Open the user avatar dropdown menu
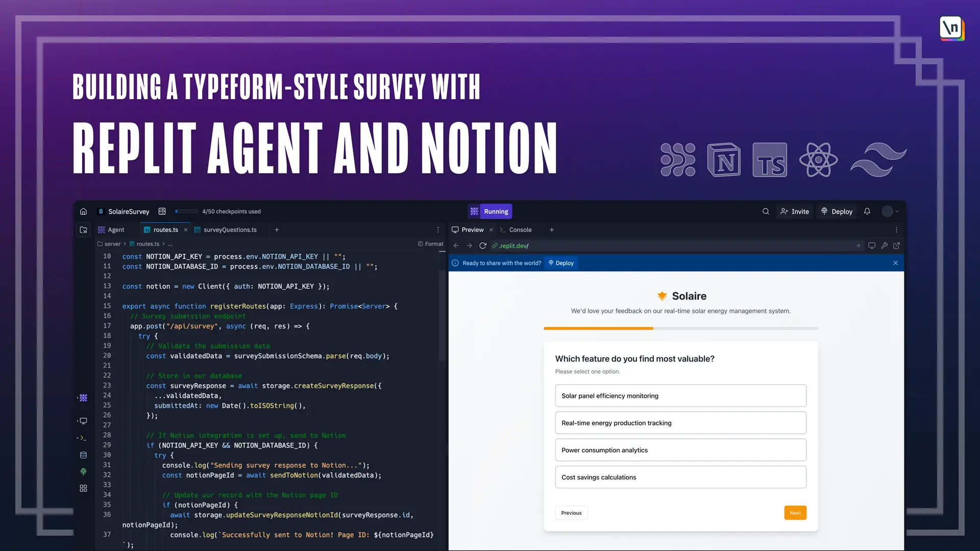 pos(891,211)
